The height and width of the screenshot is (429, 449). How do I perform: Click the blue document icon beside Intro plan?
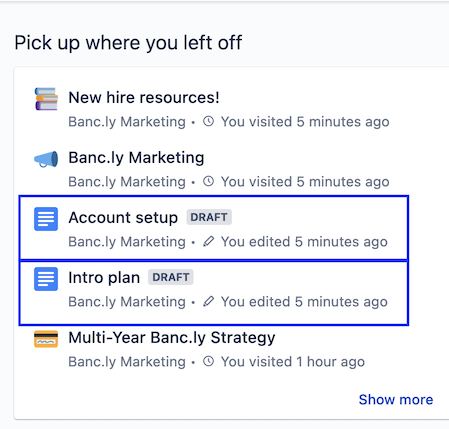pyautogui.click(x=46, y=279)
